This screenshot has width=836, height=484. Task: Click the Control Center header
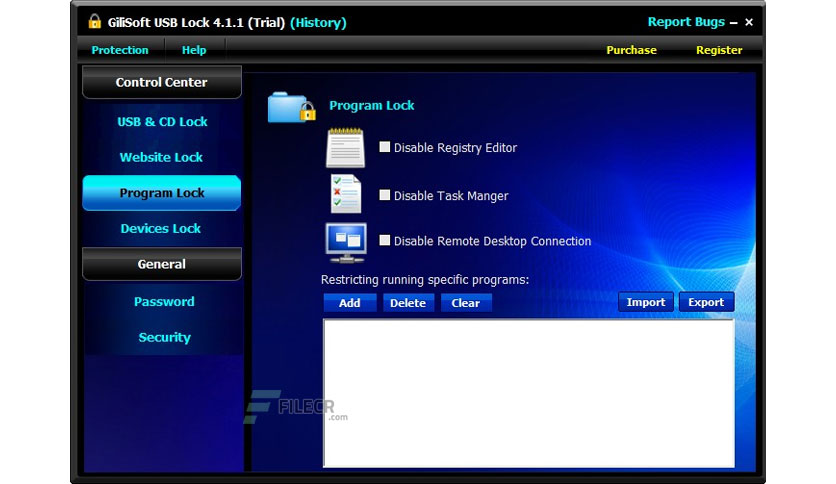[162, 82]
